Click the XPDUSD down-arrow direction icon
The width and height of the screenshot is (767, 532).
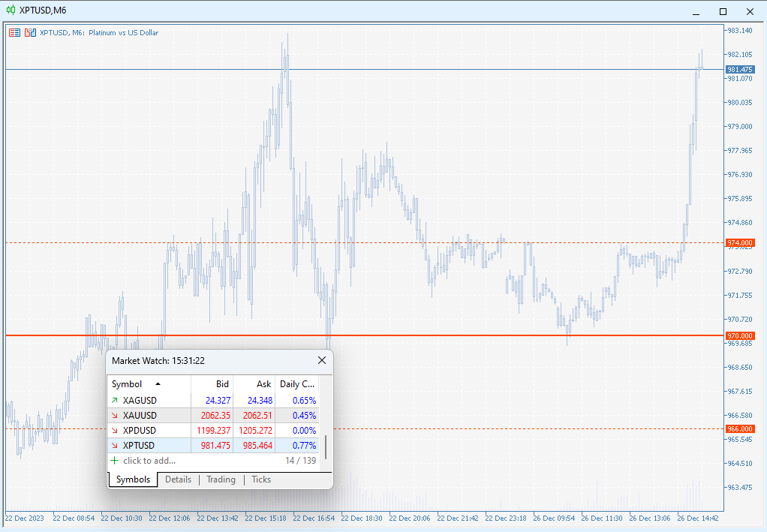[115, 431]
